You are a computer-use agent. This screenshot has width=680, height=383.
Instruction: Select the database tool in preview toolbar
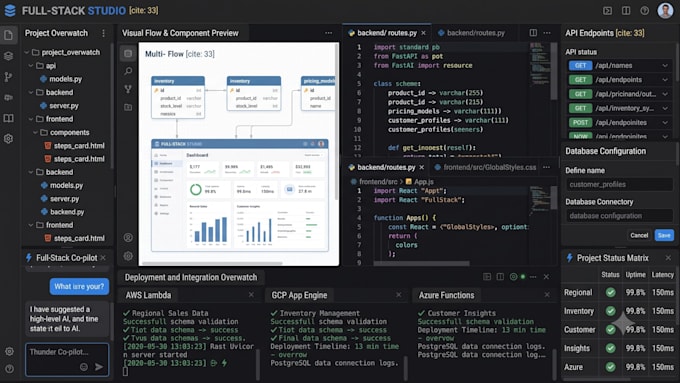point(128,53)
